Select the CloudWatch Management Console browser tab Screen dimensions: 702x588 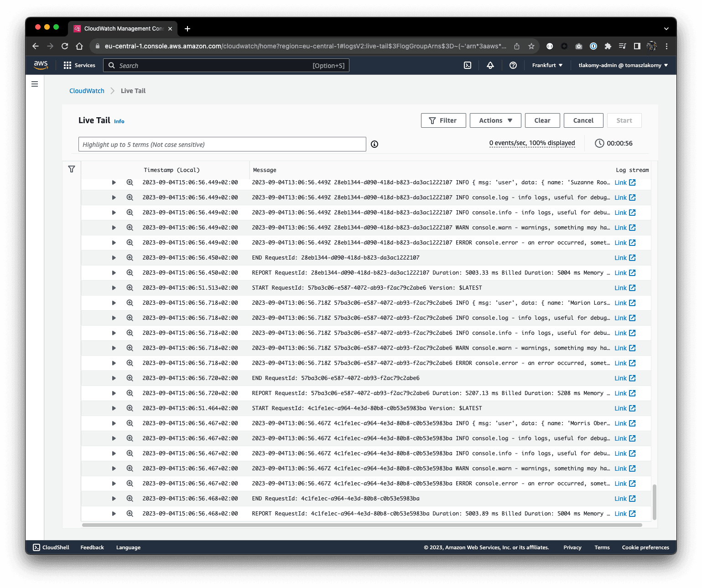(123, 29)
